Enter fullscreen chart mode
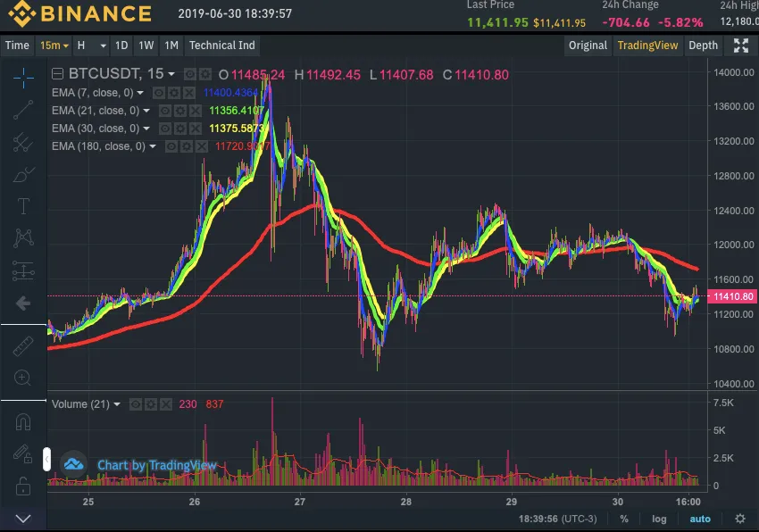This screenshot has height=532, width=759. coord(740,46)
